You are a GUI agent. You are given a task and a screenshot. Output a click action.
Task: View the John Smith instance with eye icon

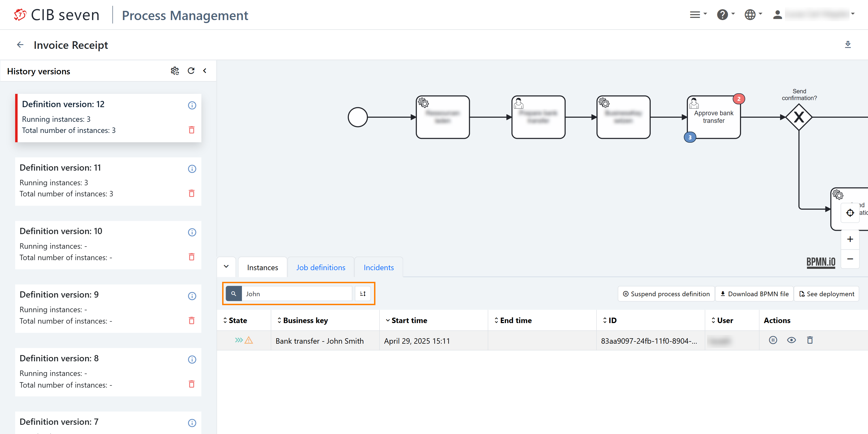coord(791,340)
